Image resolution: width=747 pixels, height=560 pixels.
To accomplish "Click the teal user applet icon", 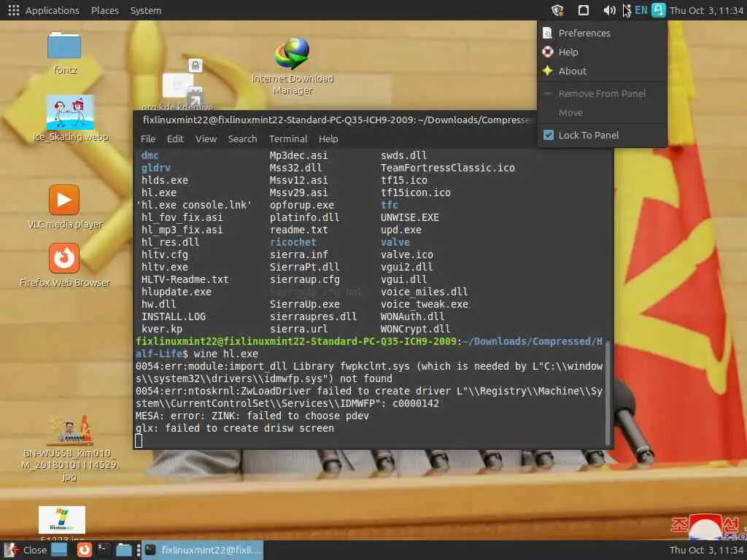I will (659, 10).
